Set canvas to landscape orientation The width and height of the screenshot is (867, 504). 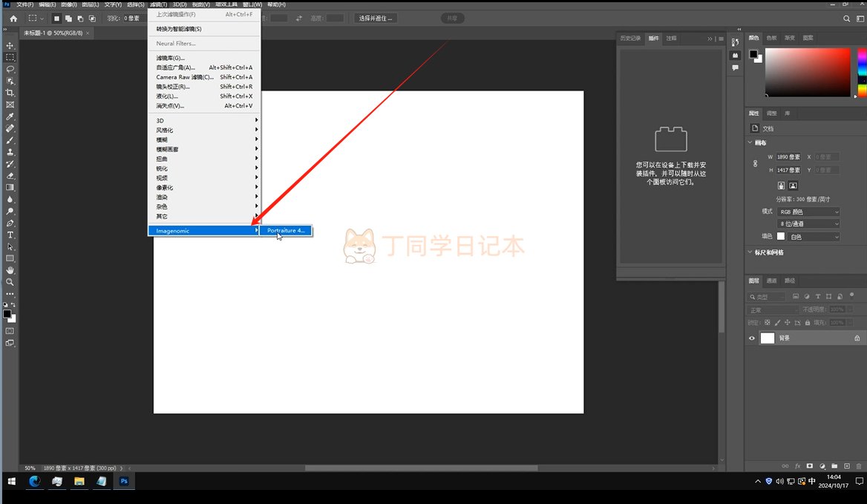793,186
